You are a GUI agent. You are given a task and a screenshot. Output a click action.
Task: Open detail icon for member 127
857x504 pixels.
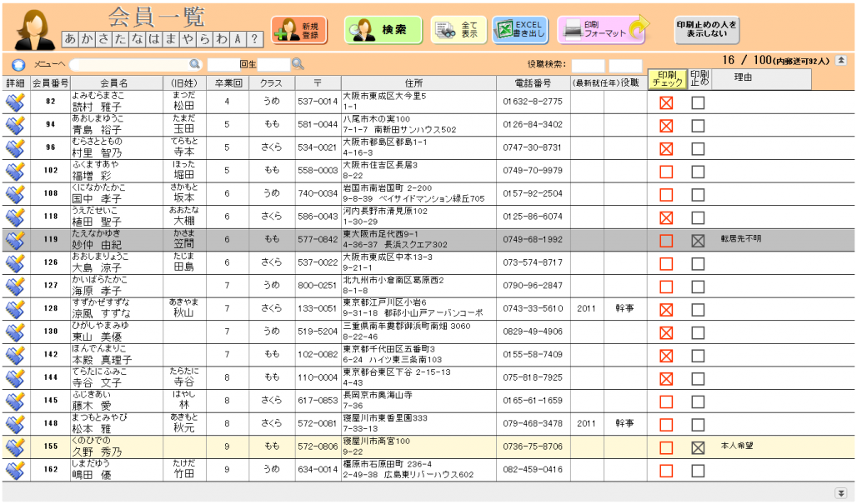(15, 286)
